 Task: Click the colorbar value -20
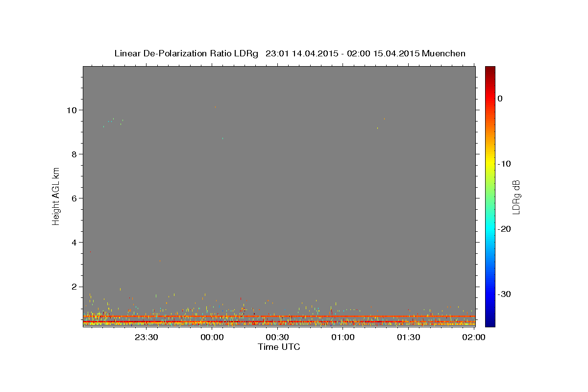point(505,229)
